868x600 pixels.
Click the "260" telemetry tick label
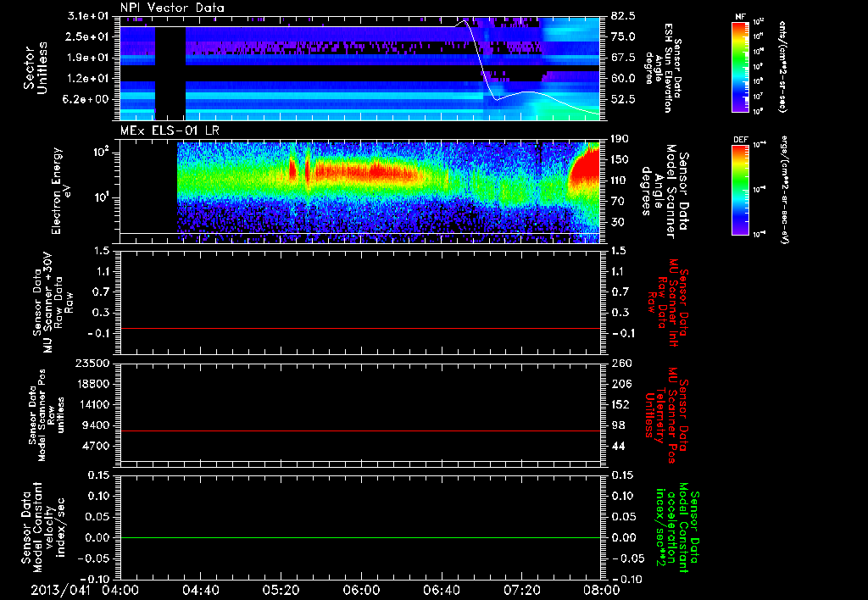pyautogui.click(x=621, y=364)
